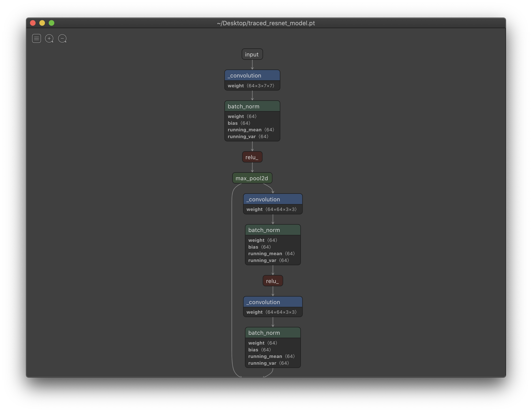
Task: Click the max_pool2d node
Action: [252, 178]
